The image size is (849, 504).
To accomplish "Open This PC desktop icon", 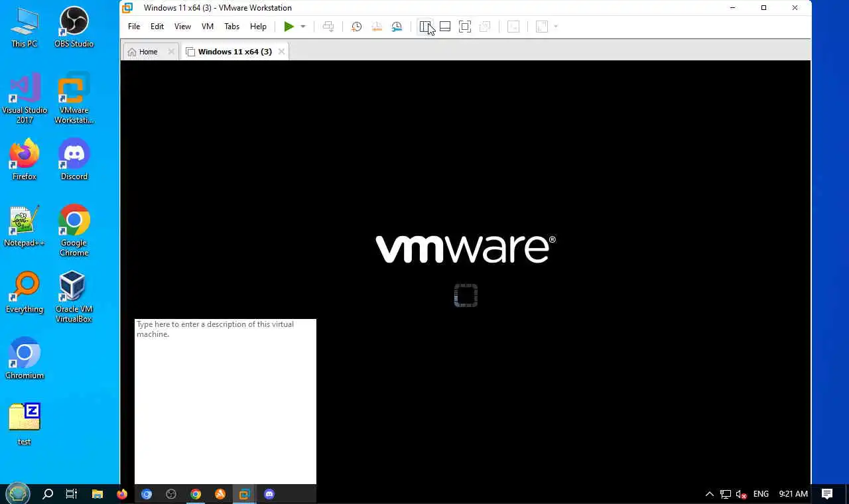I will point(25,27).
